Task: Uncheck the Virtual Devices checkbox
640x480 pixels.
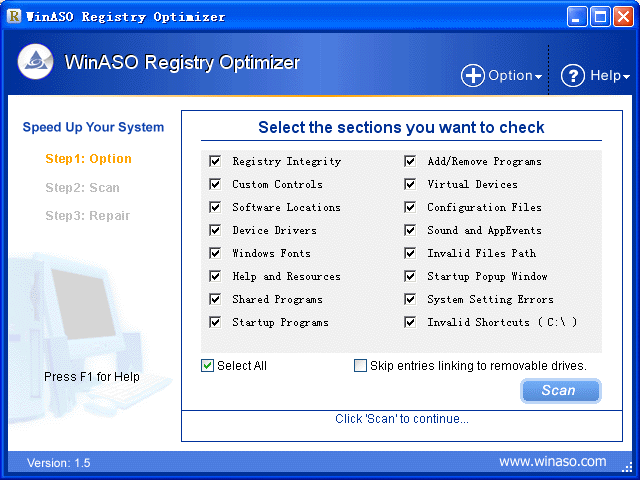Action: [410, 184]
